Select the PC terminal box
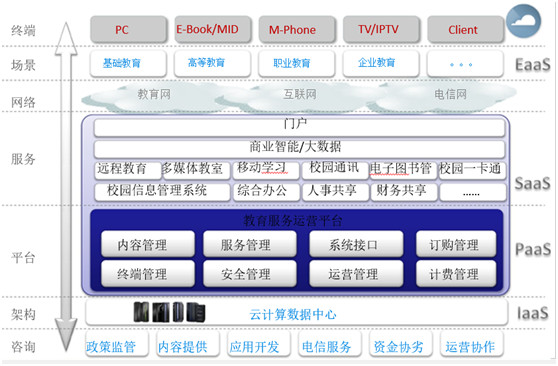558x366 pixels. pyautogui.click(x=128, y=29)
